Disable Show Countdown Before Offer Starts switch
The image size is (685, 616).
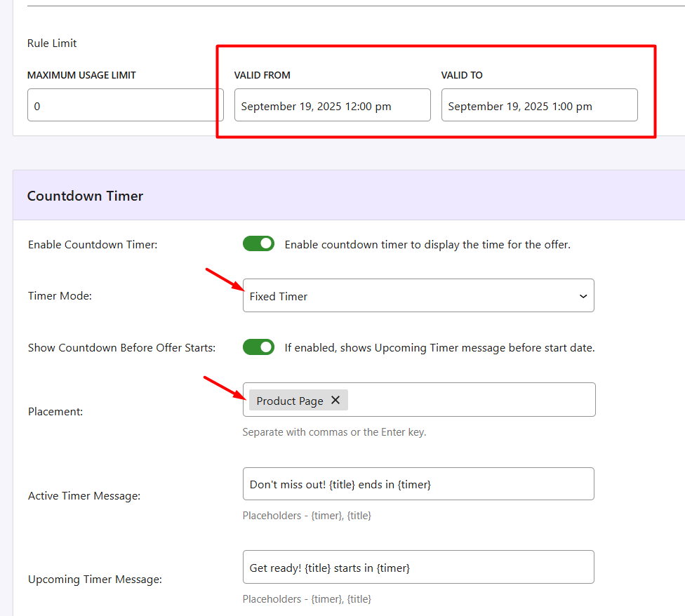click(258, 347)
